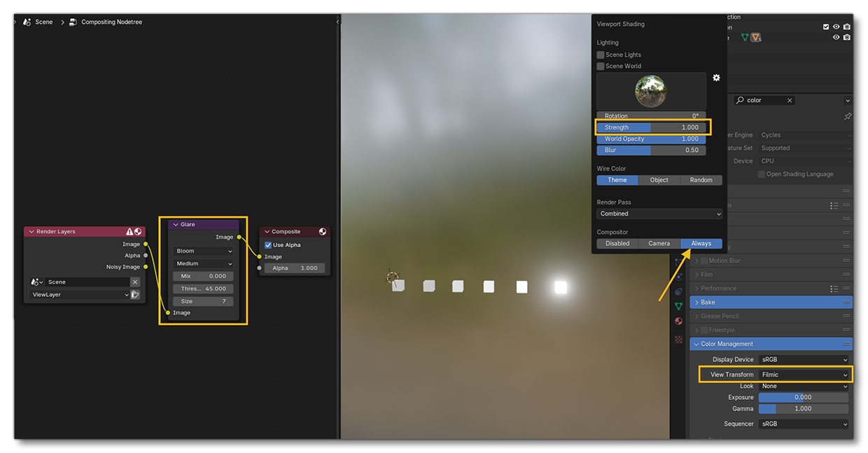Enable the Scene Lights checkbox

(601, 55)
